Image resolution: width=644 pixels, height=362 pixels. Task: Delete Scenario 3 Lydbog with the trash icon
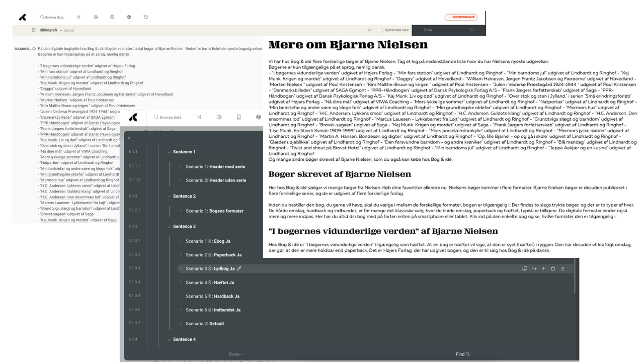(x=553, y=269)
